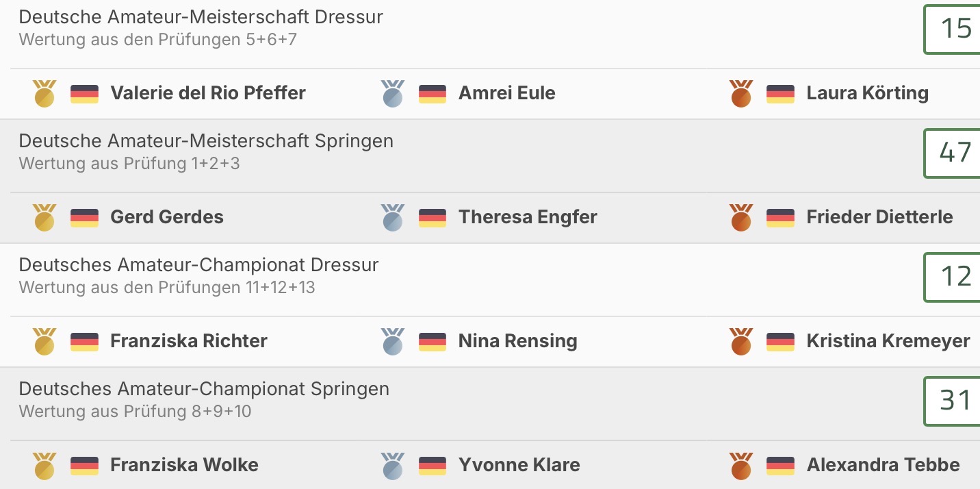Screen dimensions: 980x489
Task: Click the bronze medal icon beside Laura Körting
Action: click(741, 94)
